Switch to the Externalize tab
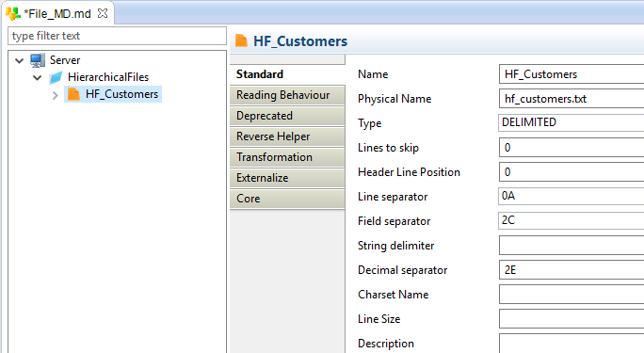Viewport: 644px width, 353px height. 287,178
